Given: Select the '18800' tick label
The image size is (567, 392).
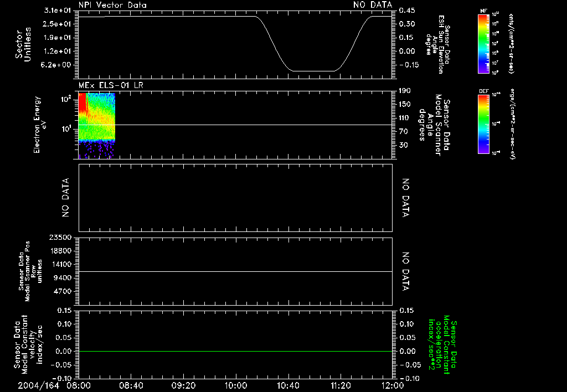Looking at the screenshot, I should [61, 251].
